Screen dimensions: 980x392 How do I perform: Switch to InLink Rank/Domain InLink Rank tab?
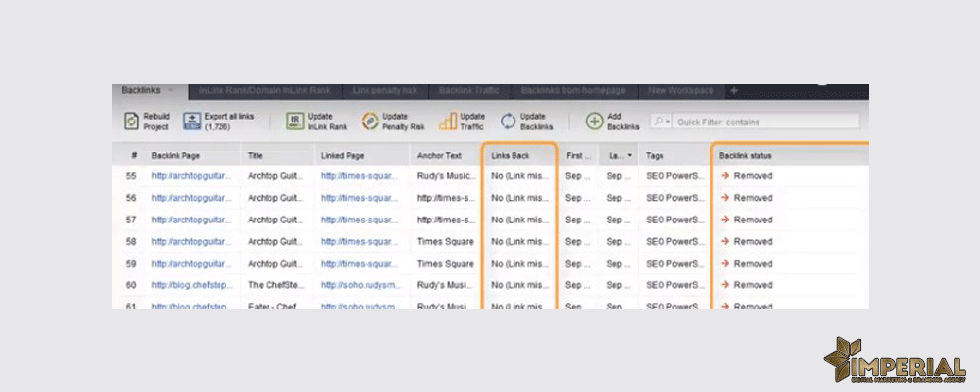[x=265, y=91]
